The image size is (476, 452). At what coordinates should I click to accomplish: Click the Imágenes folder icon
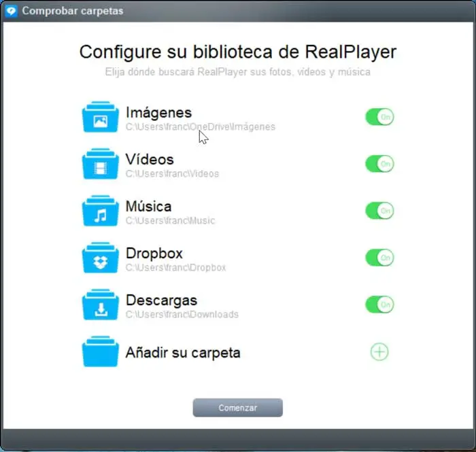[100, 117]
